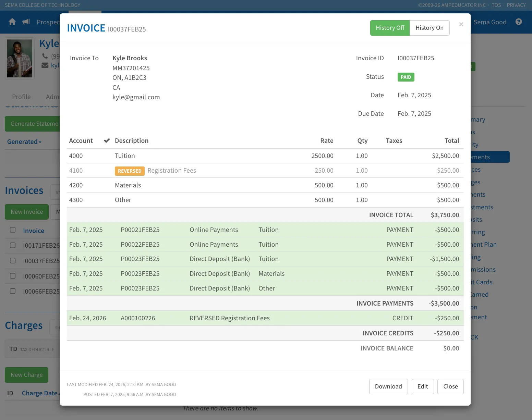Edit the invoice
Viewport: 532px width, 420px height.
coord(423,386)
